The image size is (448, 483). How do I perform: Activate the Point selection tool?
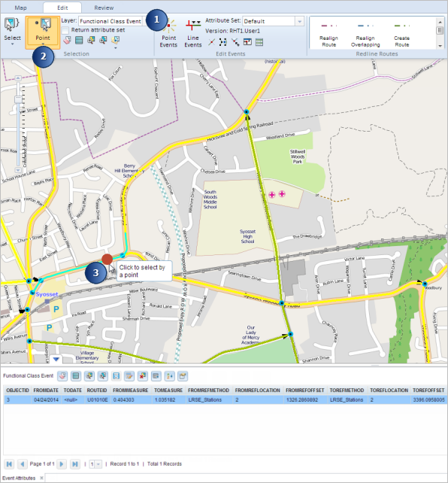(x=42, y=31)
